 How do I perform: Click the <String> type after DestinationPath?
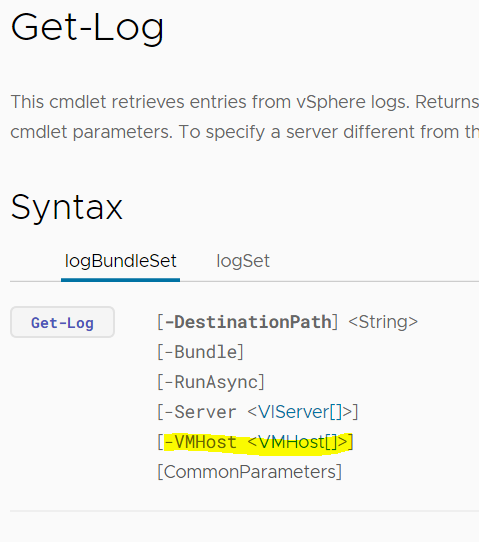click(x=383, y=322)
